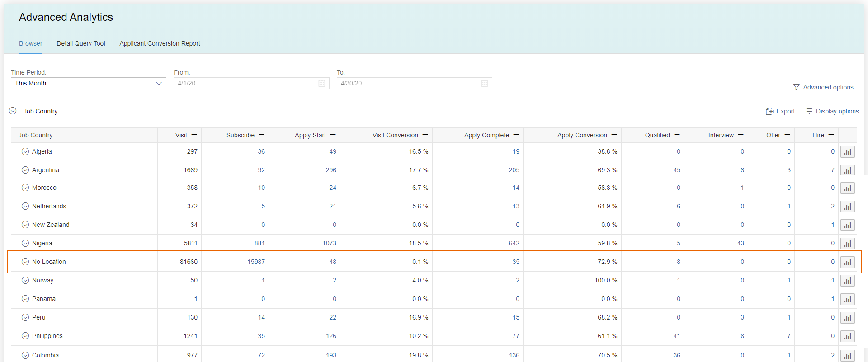The width and height of the screenshot is (868, 362).
Task: Click the Apply Conversion column sort icon
Action: click(x=614, y=135)
